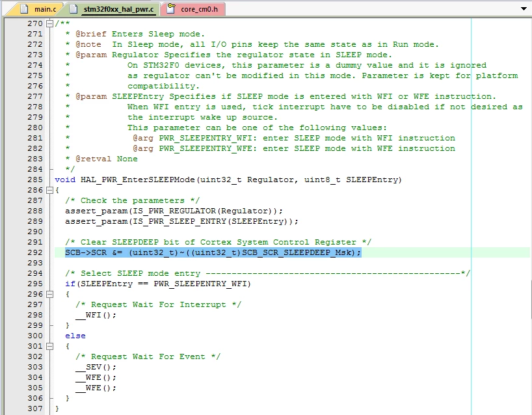Click the 'Request Wait For Interrupt' comment

coord(159,304)
